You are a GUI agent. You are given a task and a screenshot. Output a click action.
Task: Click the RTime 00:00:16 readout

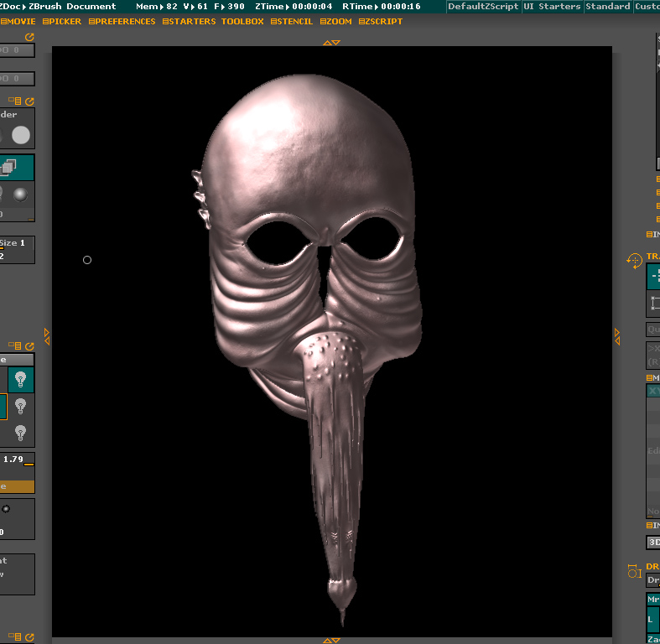click(x=382, y=7)
